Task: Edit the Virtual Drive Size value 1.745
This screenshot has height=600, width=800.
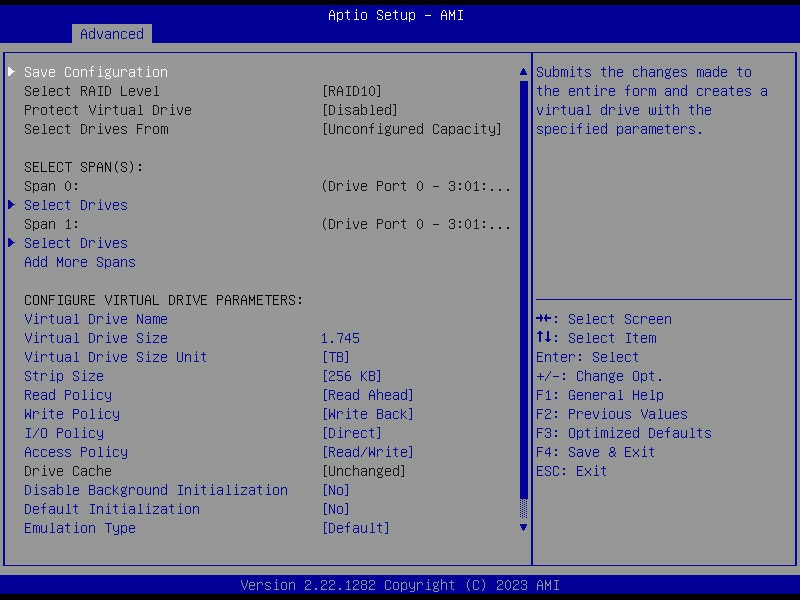Action: pyautogui.click(x=340, y=338)
